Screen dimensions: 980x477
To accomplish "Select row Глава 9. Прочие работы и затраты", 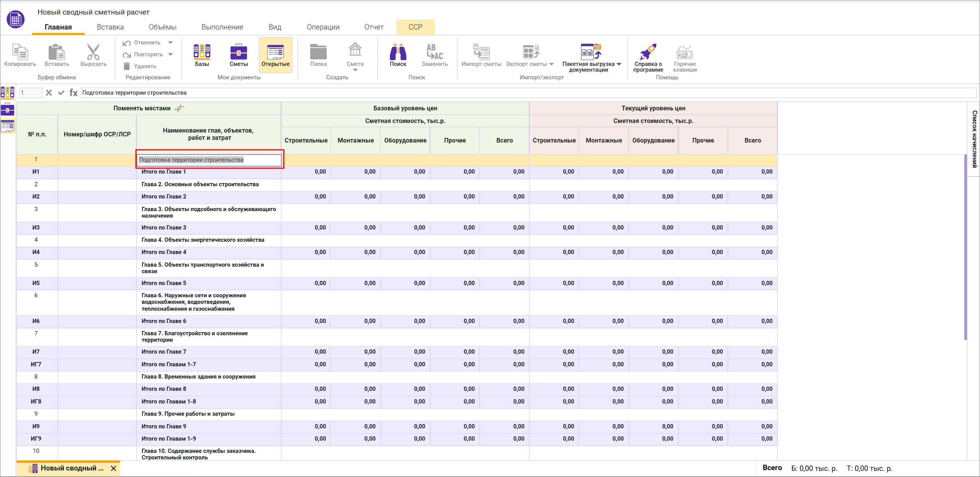I will pyautogui.click(x=397, y=414).
